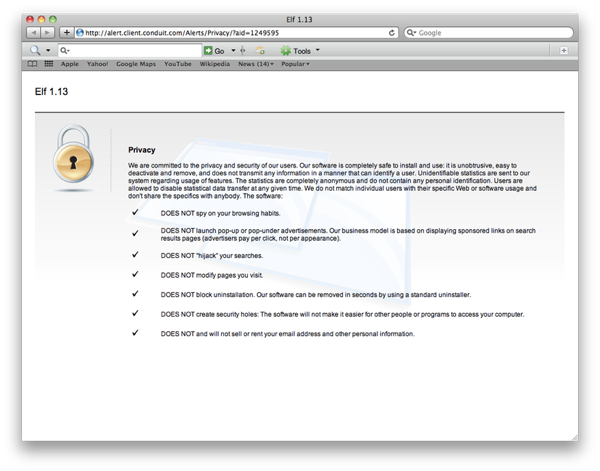The height and width of the screenshot is (471, 600).
Task: Click the globe site icon in address bar
Action: [80, 33]
